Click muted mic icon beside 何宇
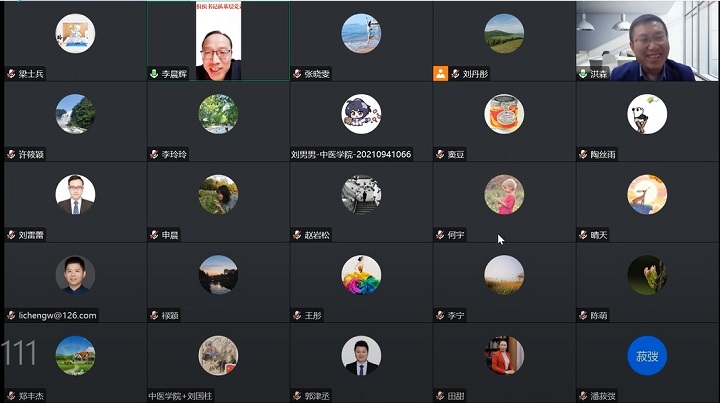The image size is (720, 403). (440, 235)
